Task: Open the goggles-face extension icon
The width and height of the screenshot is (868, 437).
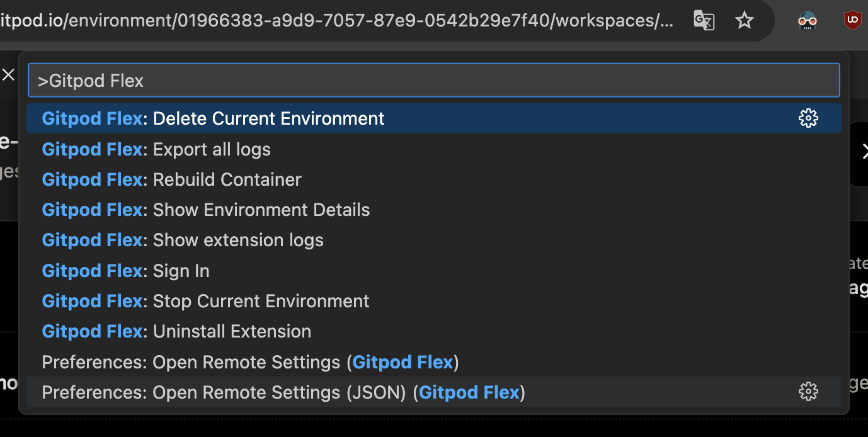Action: (807, 21)
